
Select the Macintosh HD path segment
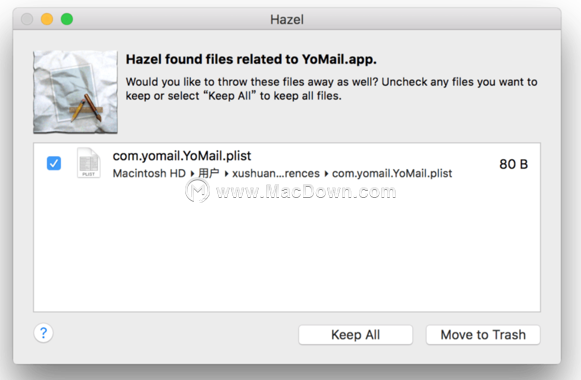pos(149,173)
